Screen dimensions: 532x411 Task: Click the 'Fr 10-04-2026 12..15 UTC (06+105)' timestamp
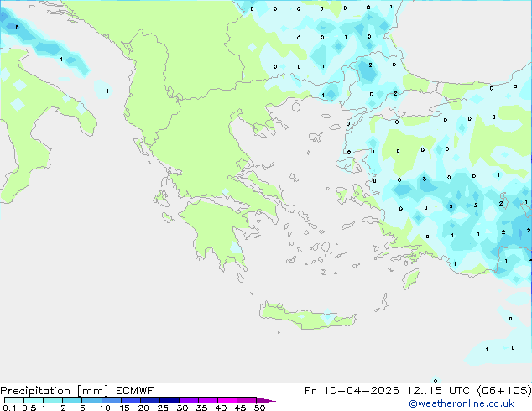point(418,391)
